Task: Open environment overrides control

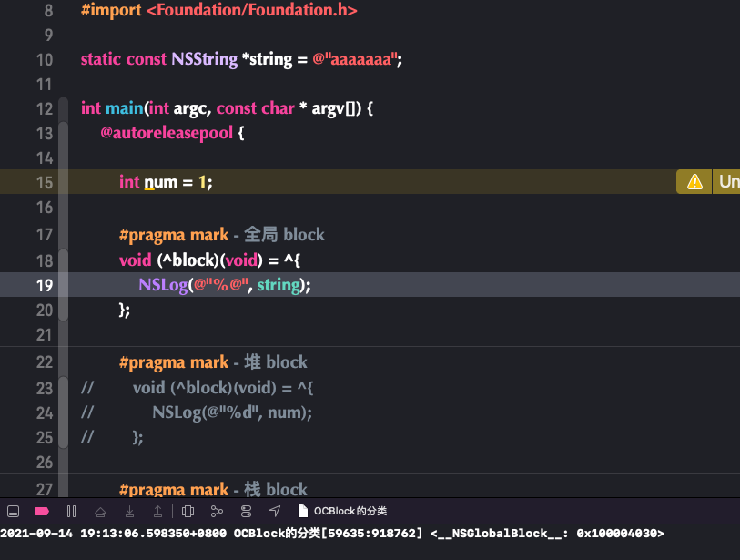Action: [x=246, y=511]
